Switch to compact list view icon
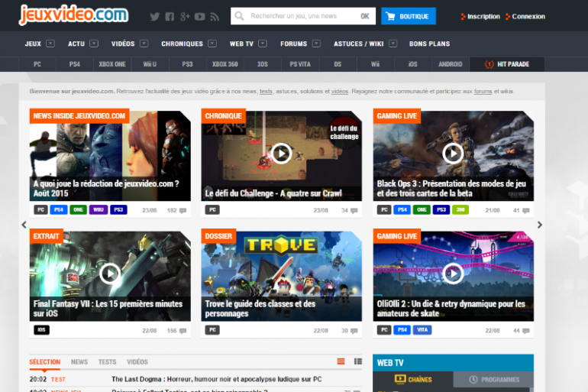Image resolution: width=588 pixels, height=392 pixels. [341, 361]
